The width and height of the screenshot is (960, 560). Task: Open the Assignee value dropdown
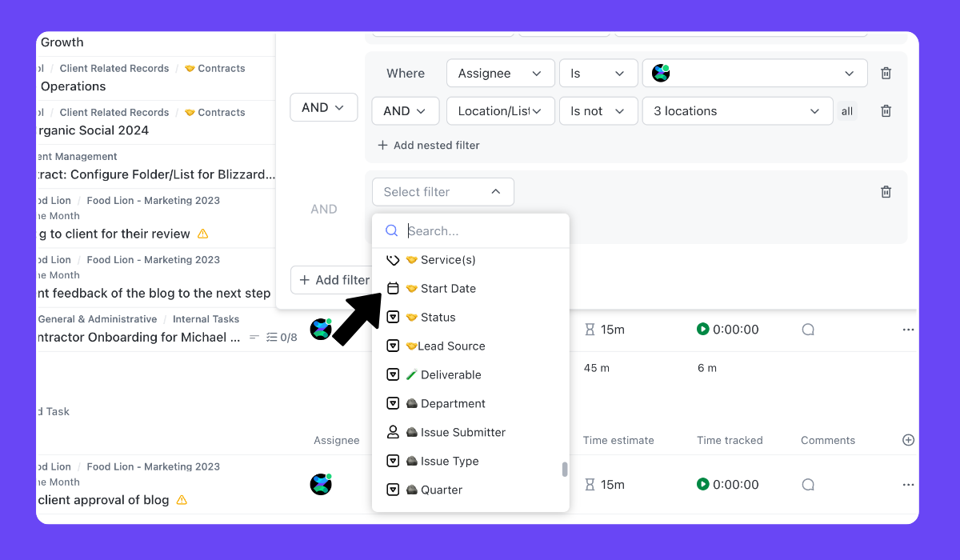(x=754, y=73)
